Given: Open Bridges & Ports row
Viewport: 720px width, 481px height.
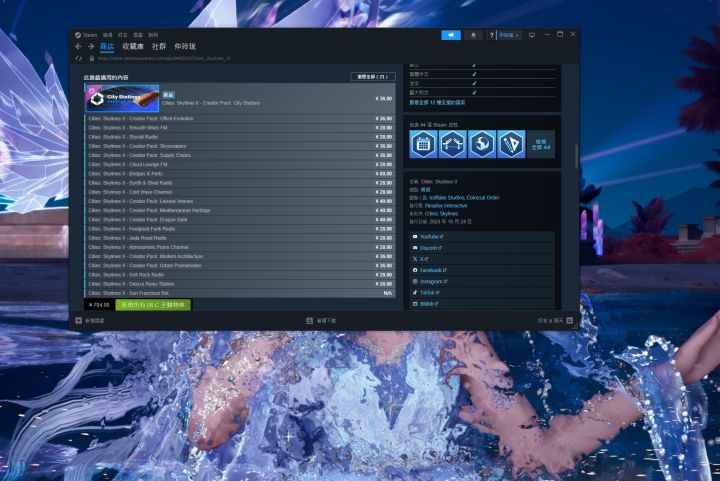Looking at the screenshot, I should point(240,173).
